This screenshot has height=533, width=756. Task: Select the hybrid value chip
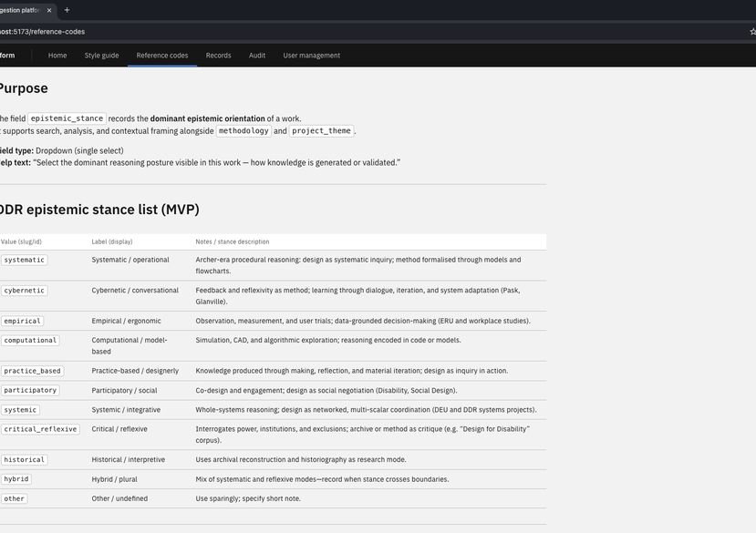(16, 478)
